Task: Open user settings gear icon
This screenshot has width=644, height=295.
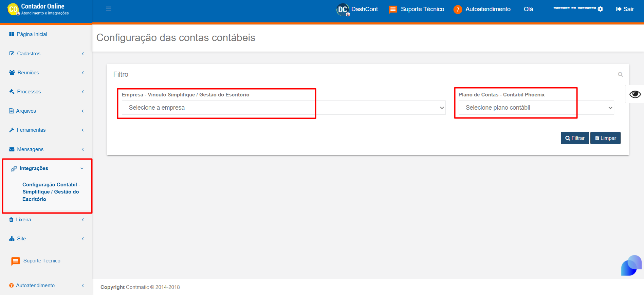Action: pyautogui.click(x=600, y=9)
